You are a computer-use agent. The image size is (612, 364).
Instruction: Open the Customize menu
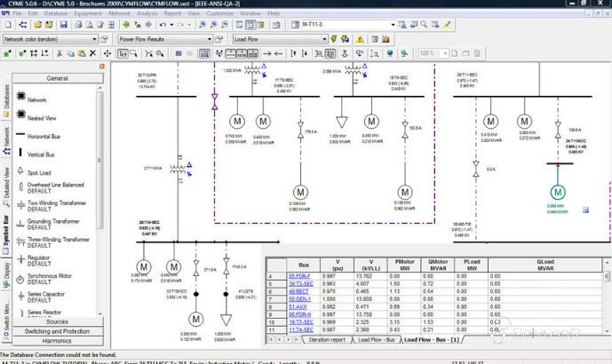tap(219, 13)
